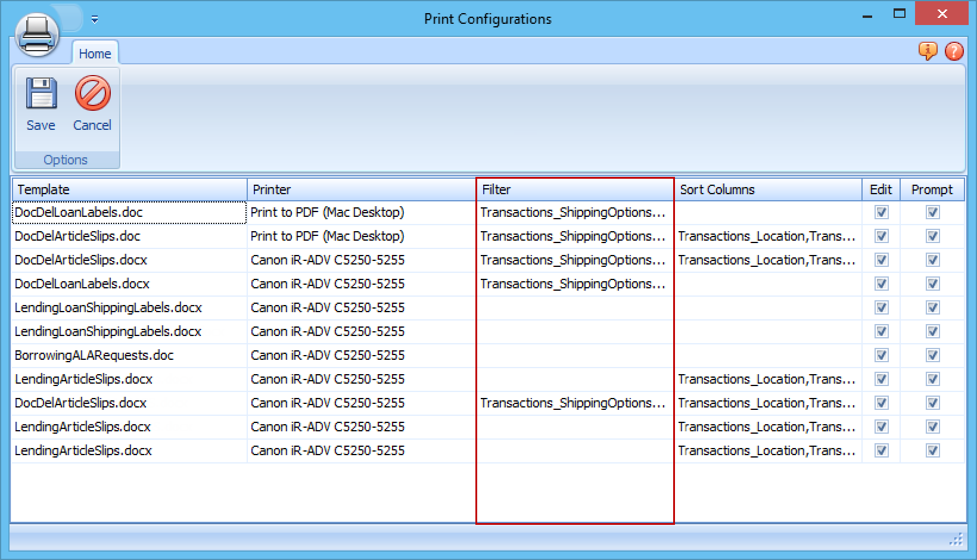Toggle Edit checkbox for DocDelLoanLabels.doc row
The image size is (977, 560).
pyautogui.click(x=881, y=213)
